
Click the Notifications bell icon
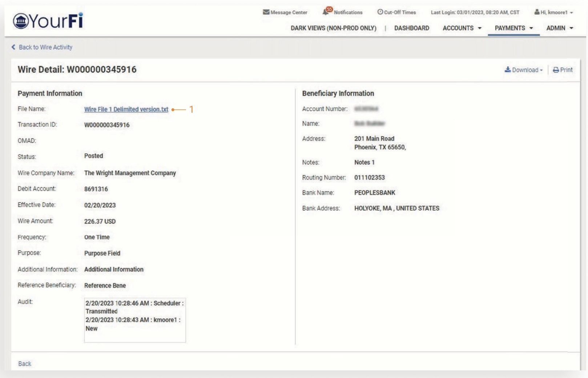(325, 13)
